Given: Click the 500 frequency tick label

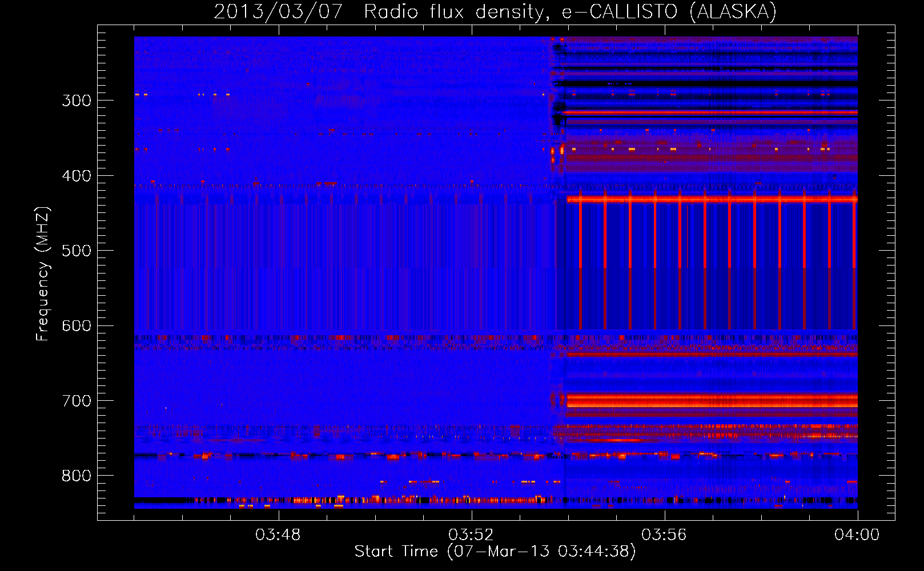Looking at the screenshot, I should [77, 251].
